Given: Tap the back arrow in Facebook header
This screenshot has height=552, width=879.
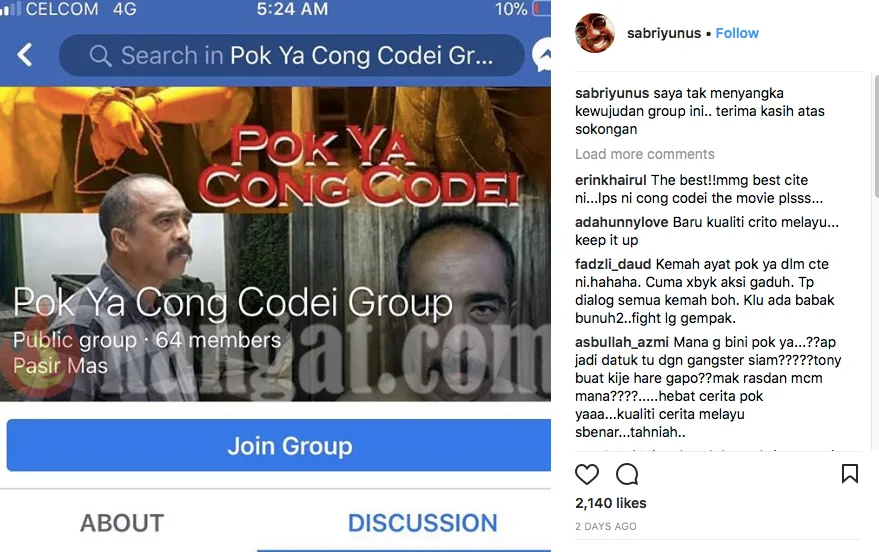Looking at the screenshot, I should click(x=25, y=55).
